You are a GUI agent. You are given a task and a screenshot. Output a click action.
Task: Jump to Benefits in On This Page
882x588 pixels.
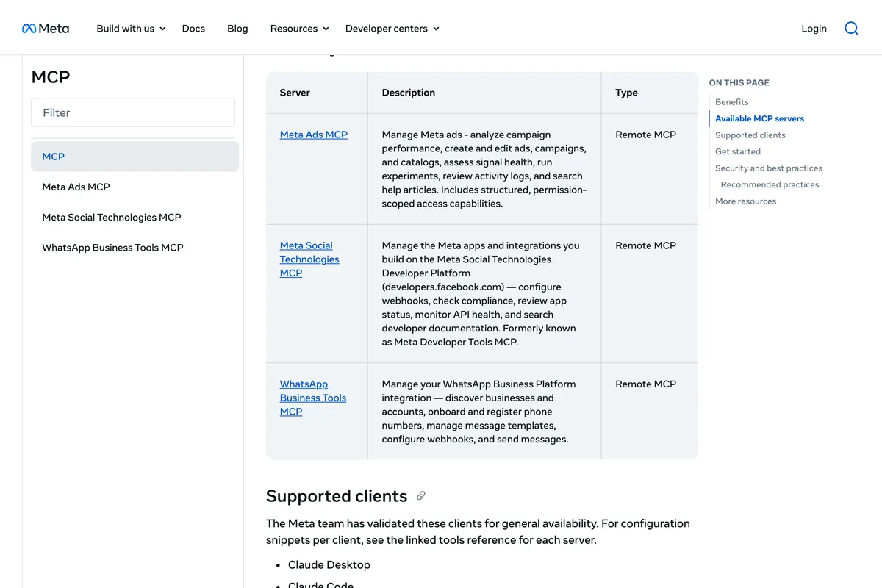[731, 102]
